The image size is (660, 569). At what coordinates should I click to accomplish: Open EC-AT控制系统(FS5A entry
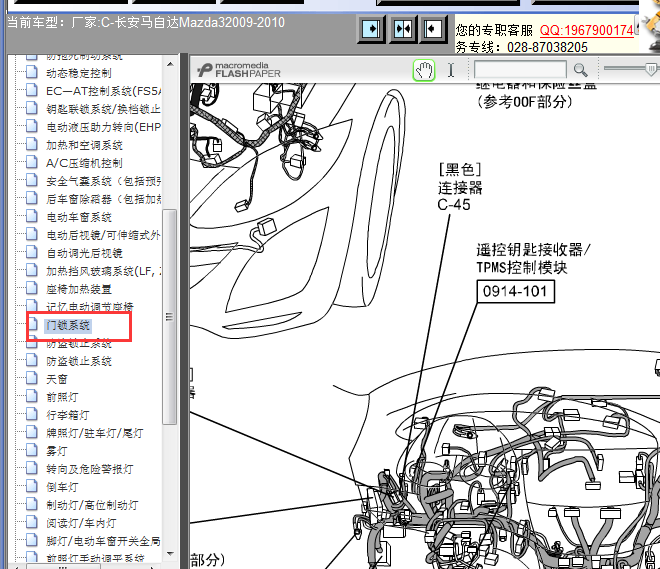(x=103, y=91)
